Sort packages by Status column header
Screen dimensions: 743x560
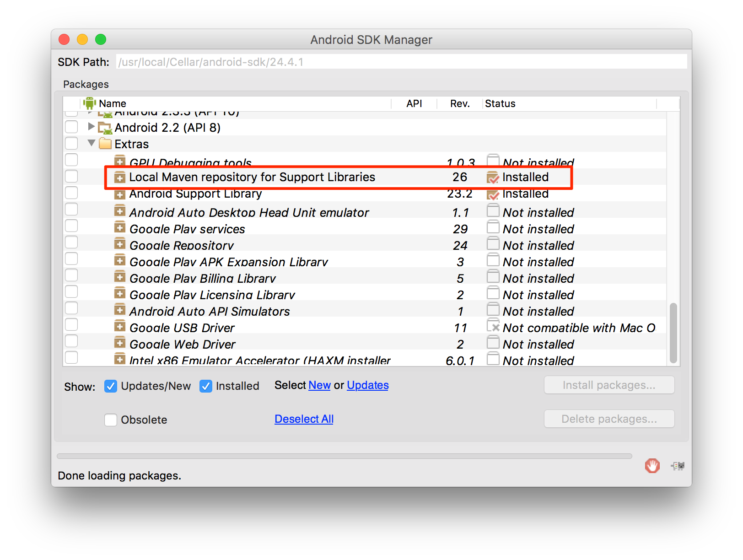pos(570,104)
